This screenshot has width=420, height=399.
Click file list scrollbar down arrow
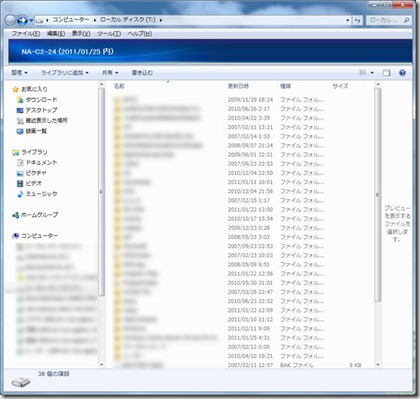(x=378, y=365)
